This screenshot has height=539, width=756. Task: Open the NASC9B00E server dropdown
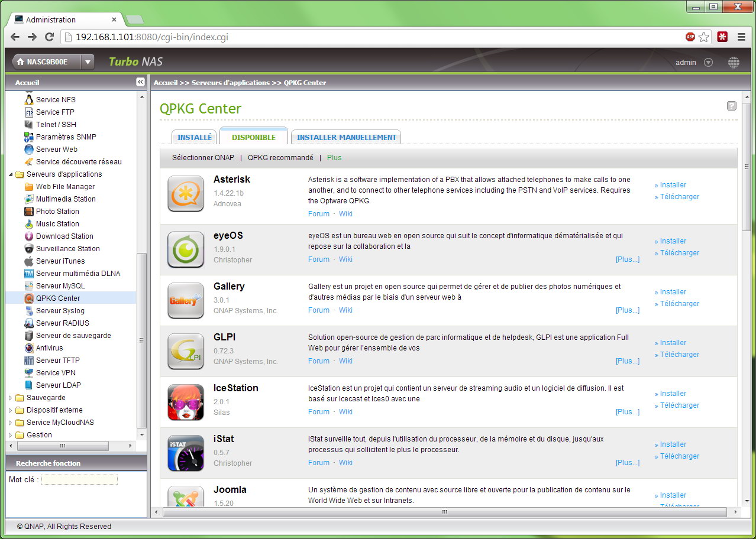pos(88,61)
